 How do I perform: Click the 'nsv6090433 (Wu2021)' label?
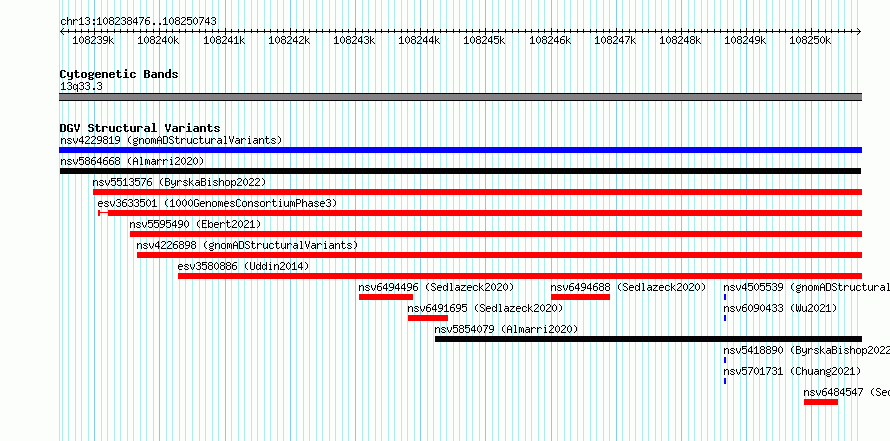(x=780, y=308)
